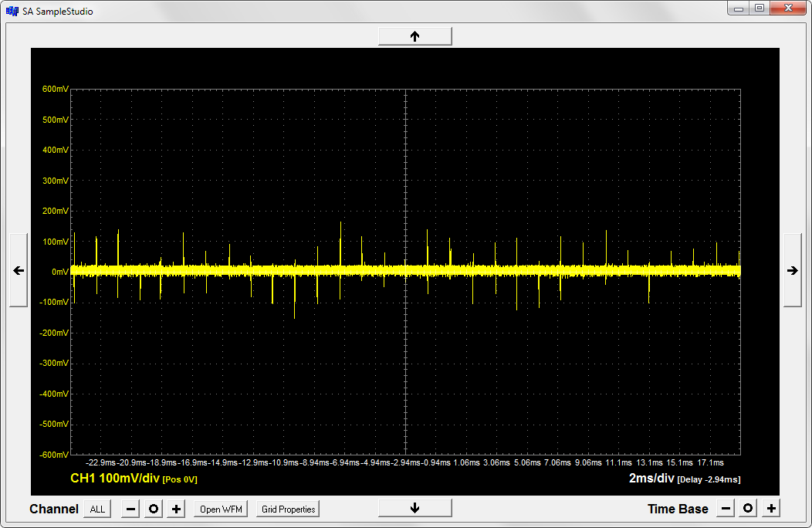Click the Channel label
812x528 pixels.
coord(54,509)
